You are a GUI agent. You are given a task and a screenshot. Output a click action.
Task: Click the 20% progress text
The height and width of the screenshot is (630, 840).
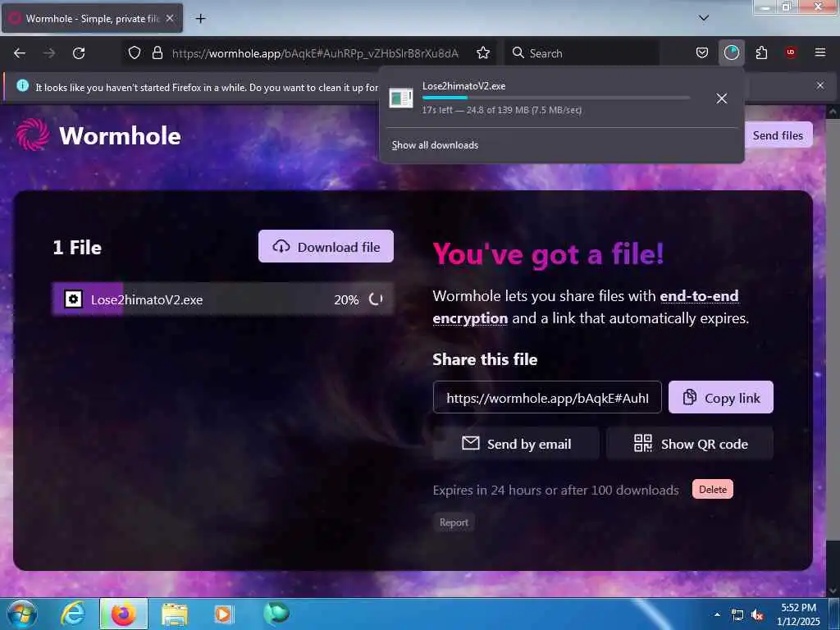pyautogui.click(x=346, y=299)
